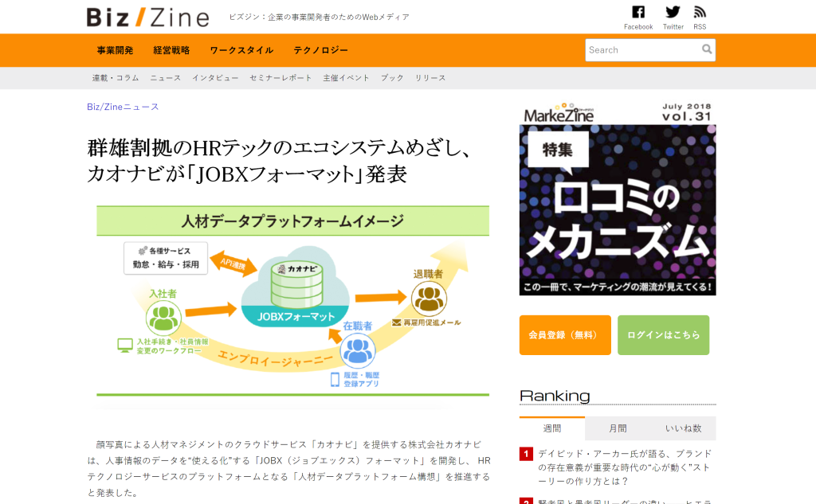This screenshot has width=816, height=504.
Task: Go to ニュース section
Action: [166, 78]
